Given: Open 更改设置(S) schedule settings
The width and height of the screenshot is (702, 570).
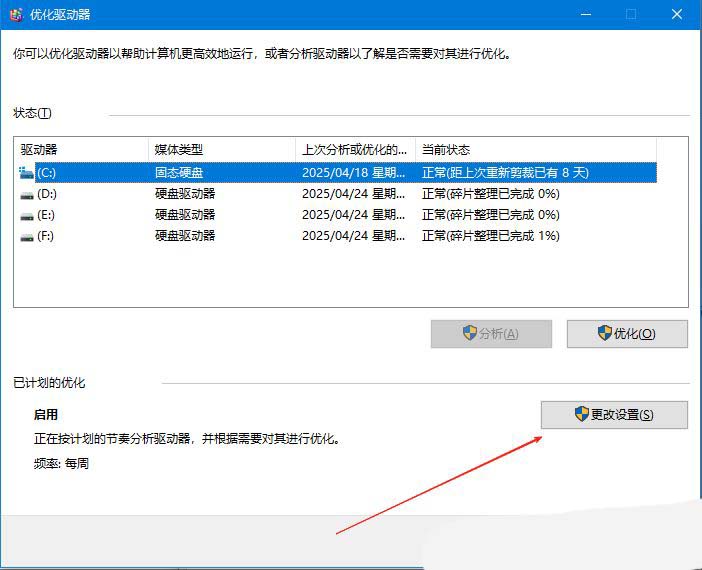Looking at the screenshot, I should coord(614,414).
